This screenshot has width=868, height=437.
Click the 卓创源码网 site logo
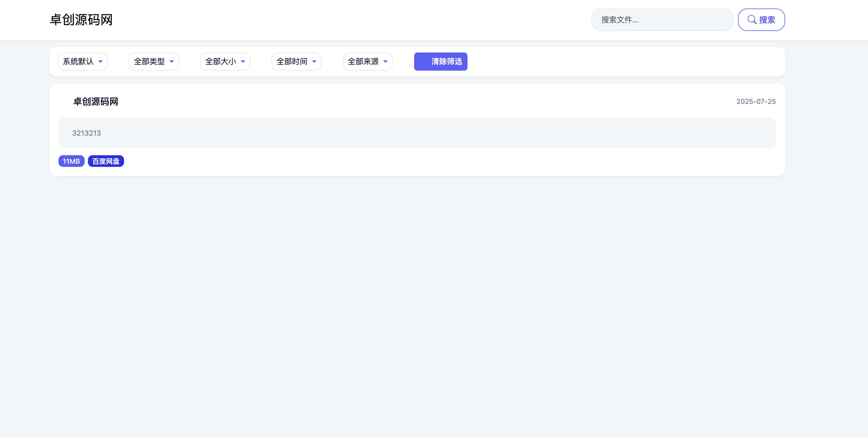81,20
